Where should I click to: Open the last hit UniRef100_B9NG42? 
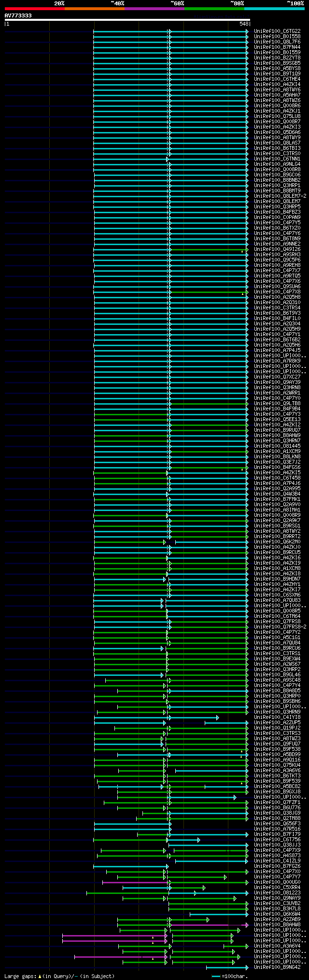277,967
